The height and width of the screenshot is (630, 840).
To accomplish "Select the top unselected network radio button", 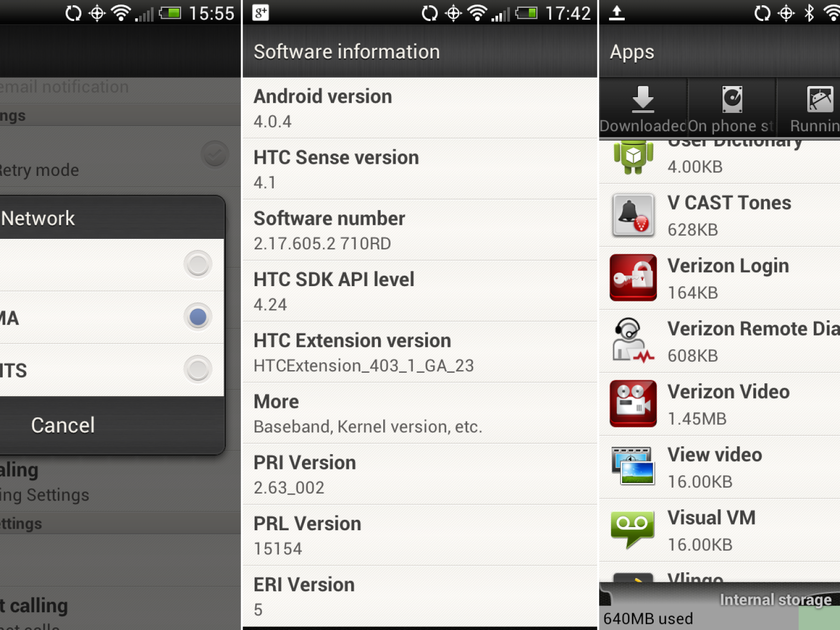I will [198, 265].
